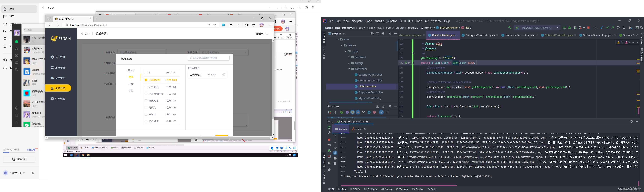Image resolution: width=644 pixels, height=192 pixels.
Task: Clear console with the trash icon
Action: point(335,163)
